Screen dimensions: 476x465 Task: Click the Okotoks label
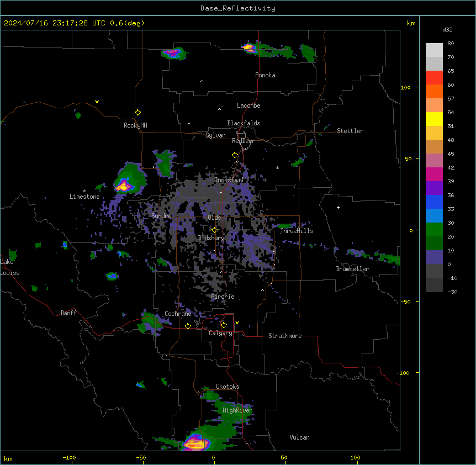[228, 387]
